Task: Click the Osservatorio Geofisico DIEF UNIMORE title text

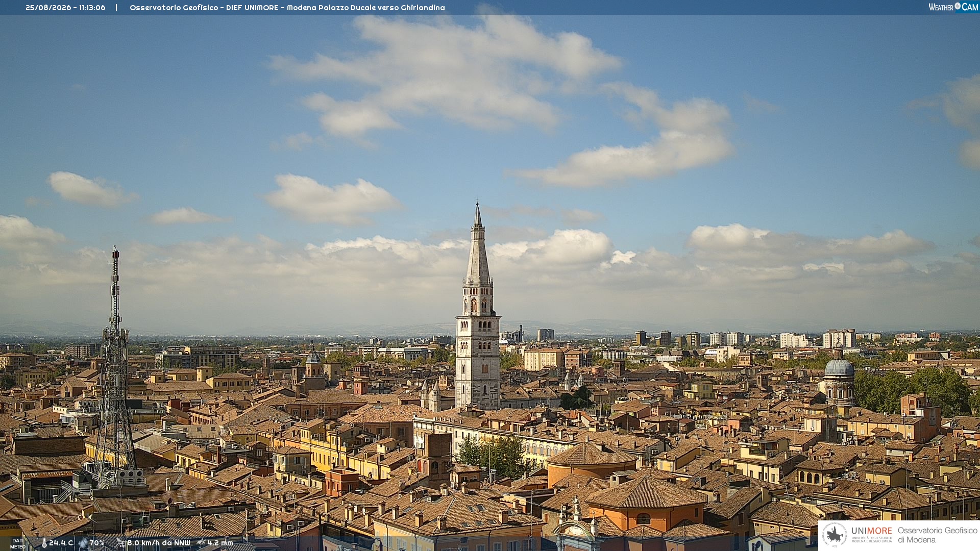Action: coord(287,8)
